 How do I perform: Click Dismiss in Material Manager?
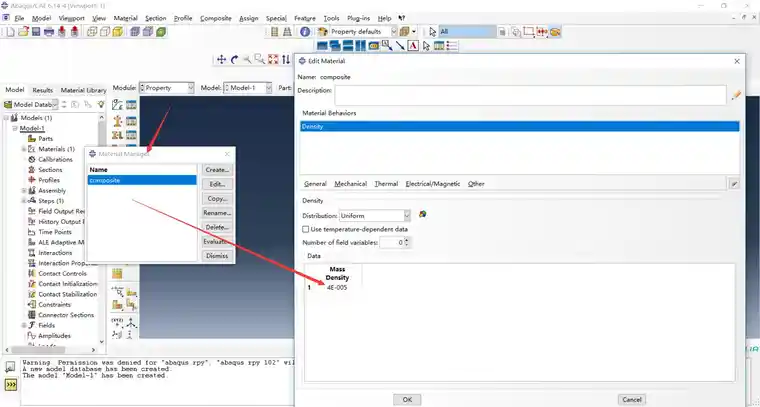217,256
